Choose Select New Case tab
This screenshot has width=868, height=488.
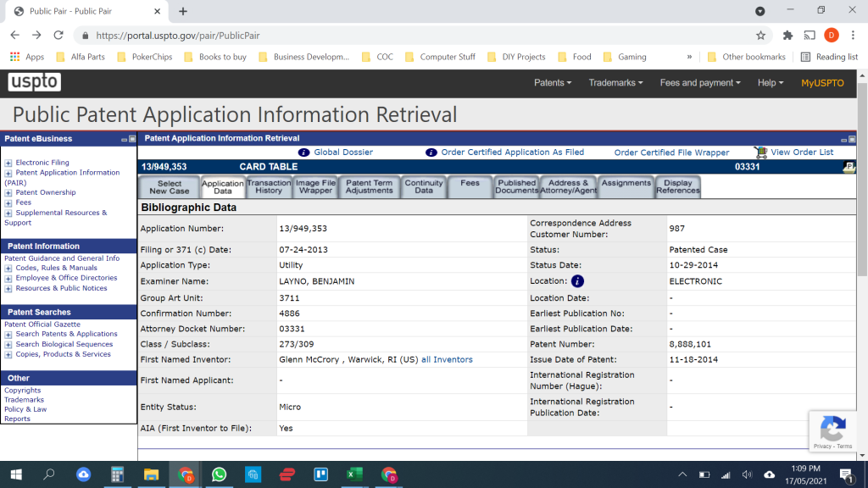click(170, 187)
